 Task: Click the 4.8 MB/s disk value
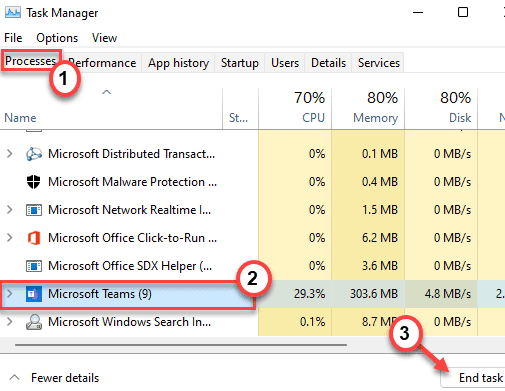coord(448,294)
